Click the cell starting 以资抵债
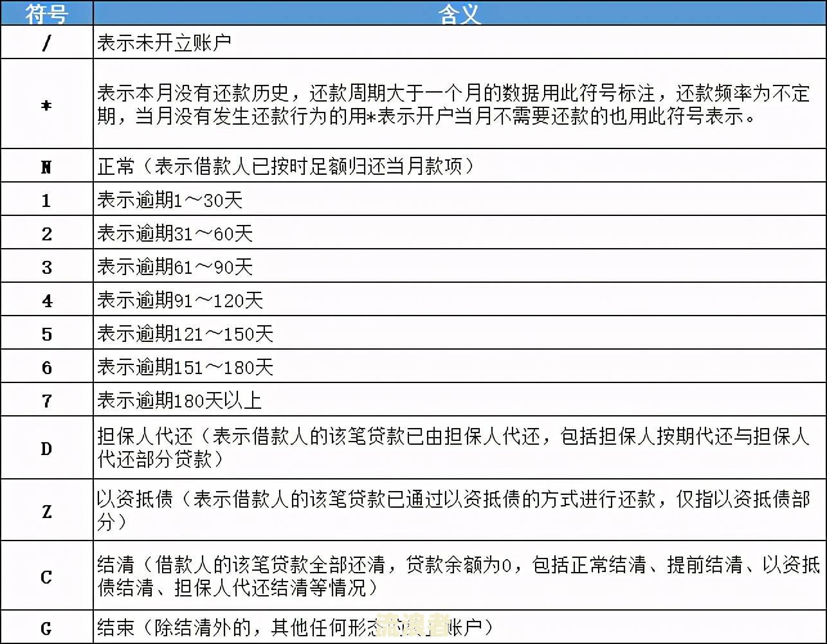 (460, 510)
